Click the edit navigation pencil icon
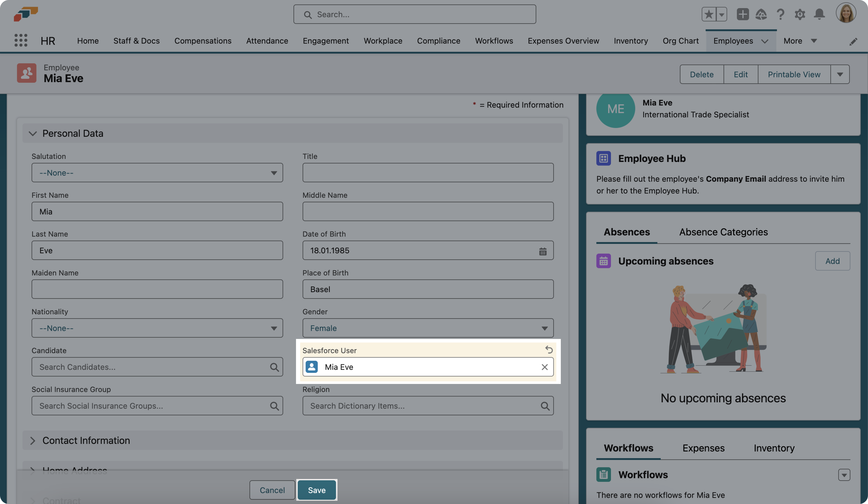The image size is (868, 504). [x=853, y=41]
